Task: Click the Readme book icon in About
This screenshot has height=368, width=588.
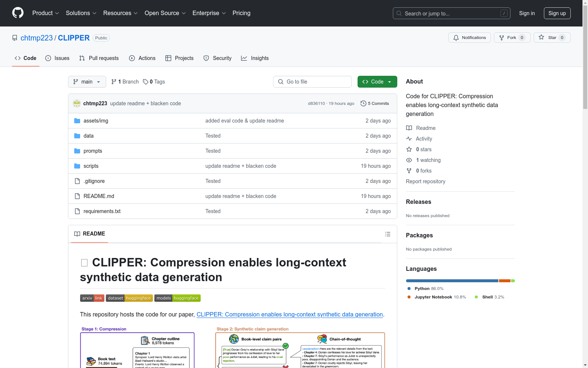Action: [409, 128]
